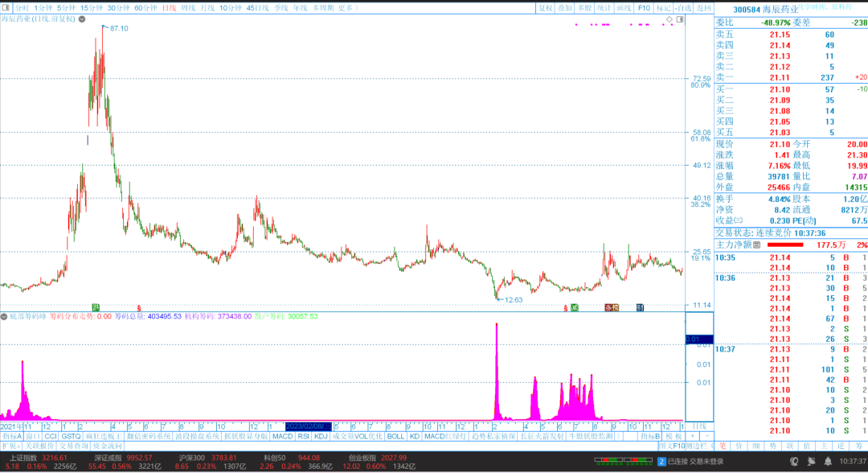Select the 指标A indicator group

[11, 437]
